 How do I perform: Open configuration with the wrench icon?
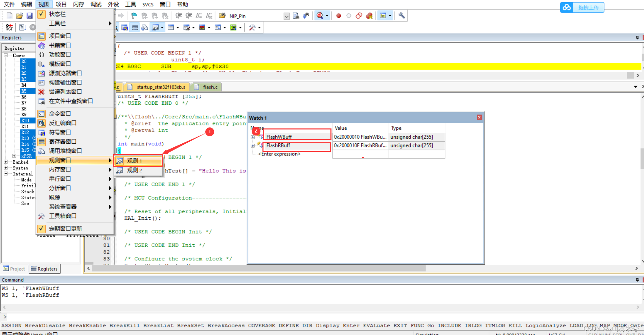coord(401,16)
